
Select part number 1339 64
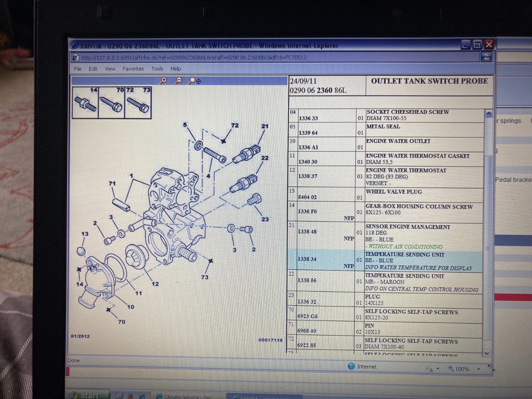pos(308,133)
